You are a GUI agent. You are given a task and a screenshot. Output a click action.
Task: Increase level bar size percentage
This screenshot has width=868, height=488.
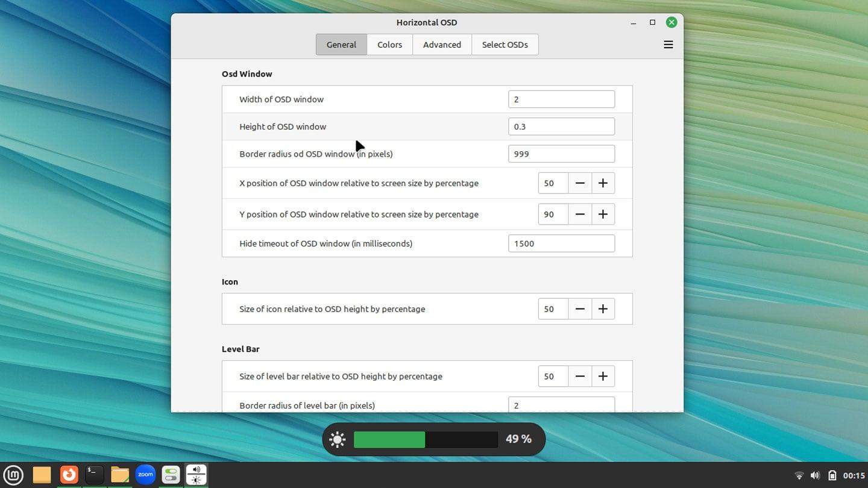tap(603, 377)
